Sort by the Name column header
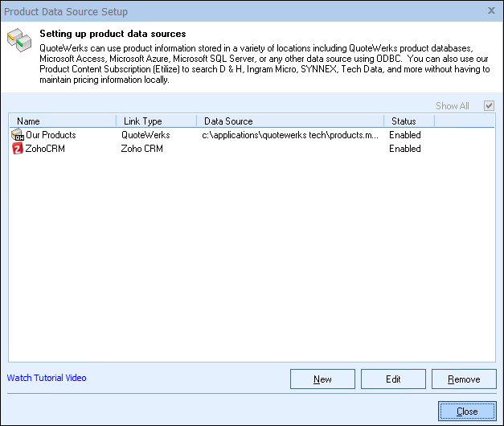The width and height of the screenshot is (504, 426). point(63,121)
